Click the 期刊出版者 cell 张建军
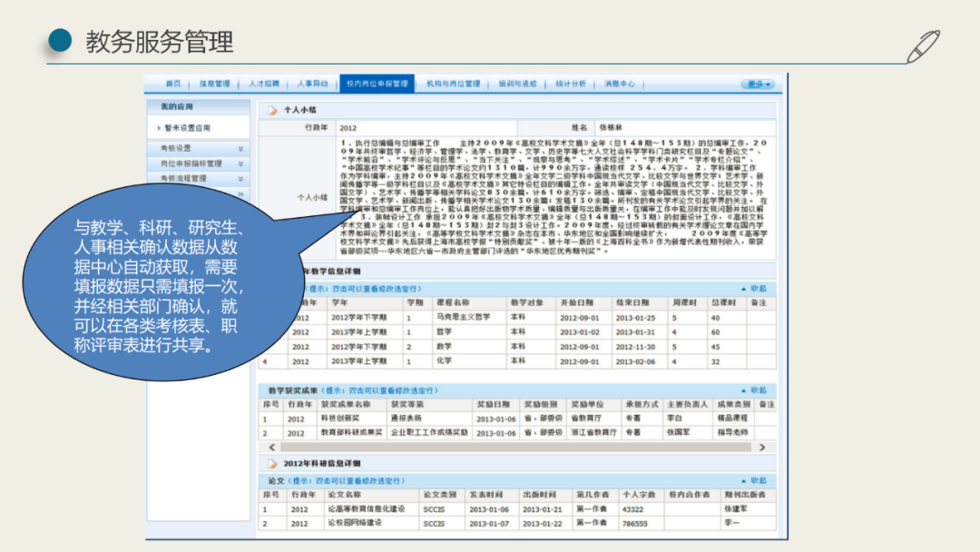The height and width of the screenshot is (552, 980). 736,509
